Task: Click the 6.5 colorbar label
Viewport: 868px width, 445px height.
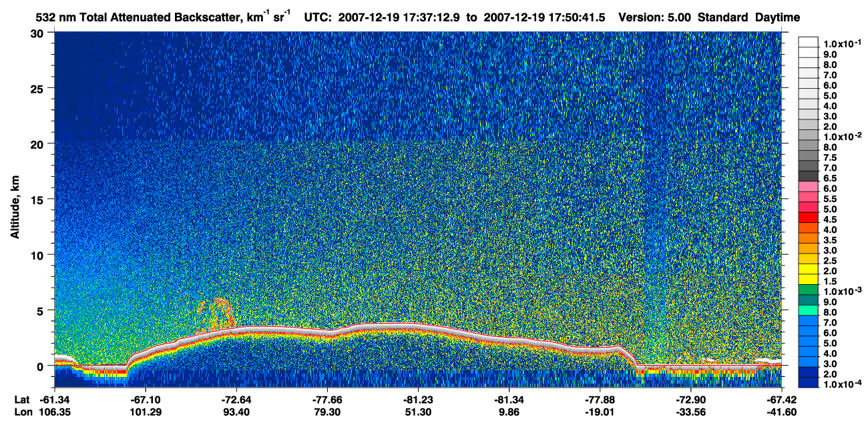Action: pos(830,179)
